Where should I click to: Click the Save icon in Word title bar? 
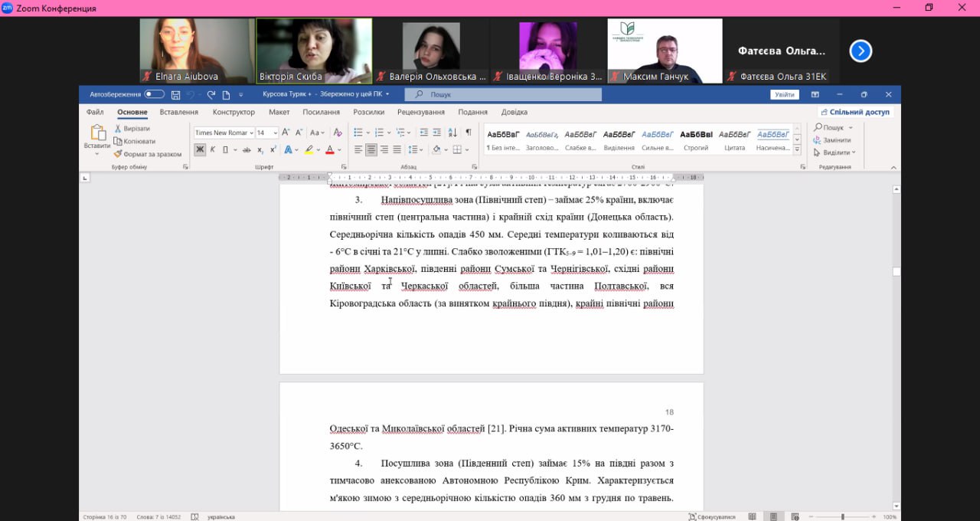175,95
